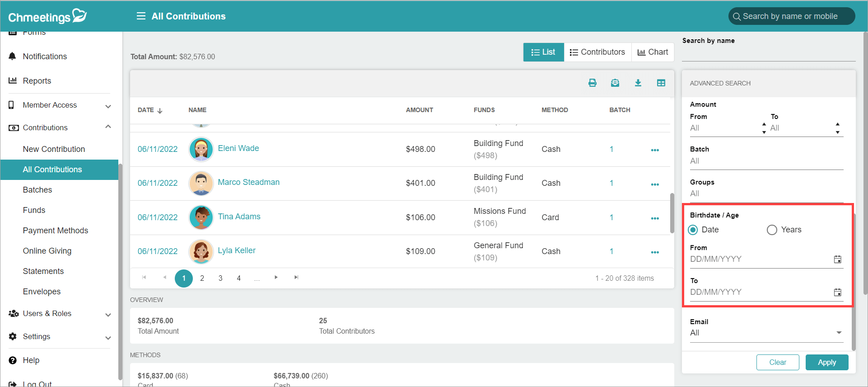
Task: Click the Help question mark icon
Action: click(x=13, y=360)
